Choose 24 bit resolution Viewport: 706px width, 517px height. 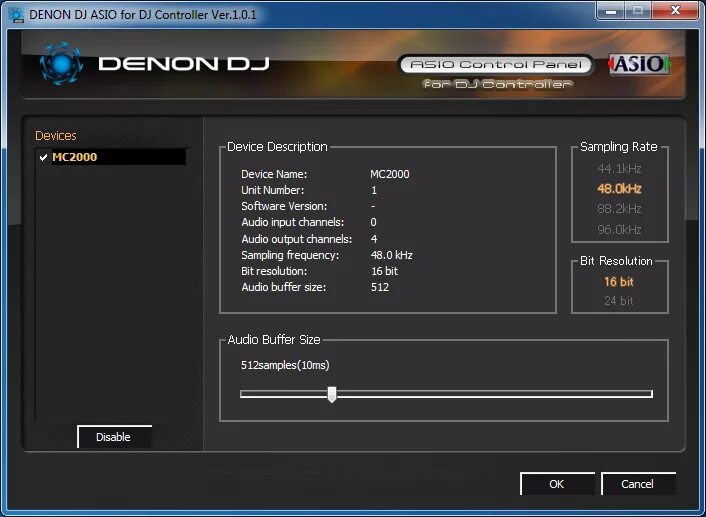tap(619, 301)
